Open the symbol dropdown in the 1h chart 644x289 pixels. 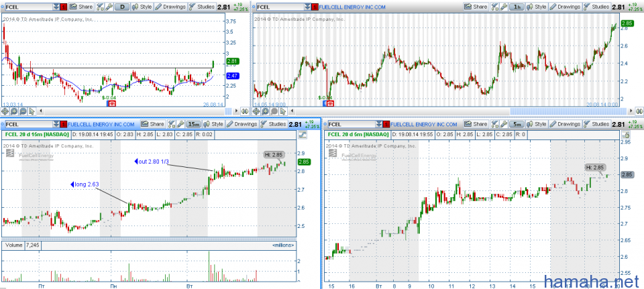tap(307, 7)
